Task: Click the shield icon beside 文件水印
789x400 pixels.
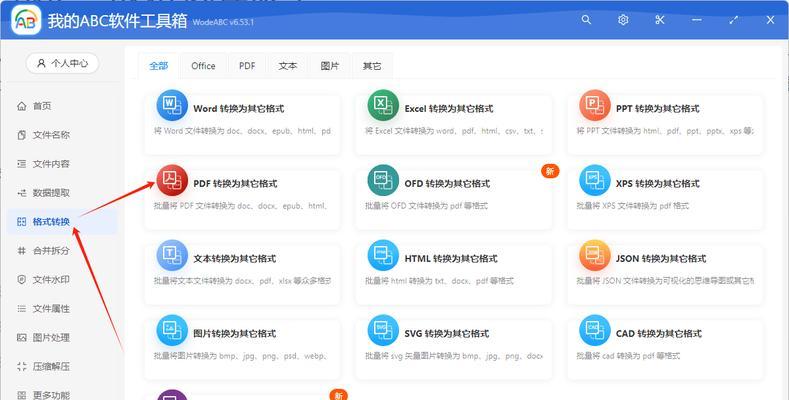Action: click(x=22, y=280)
